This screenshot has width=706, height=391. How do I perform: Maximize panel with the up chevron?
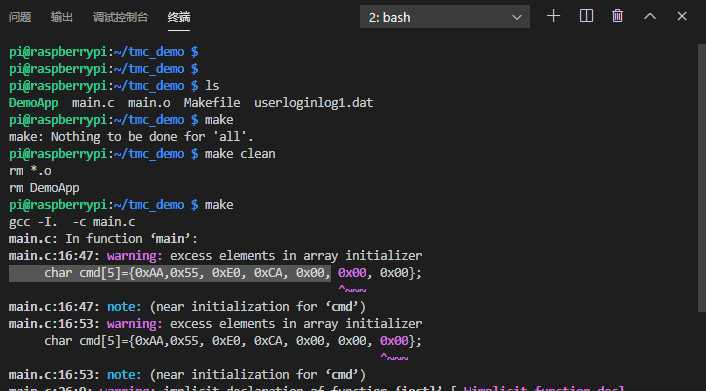pos(650,17)
